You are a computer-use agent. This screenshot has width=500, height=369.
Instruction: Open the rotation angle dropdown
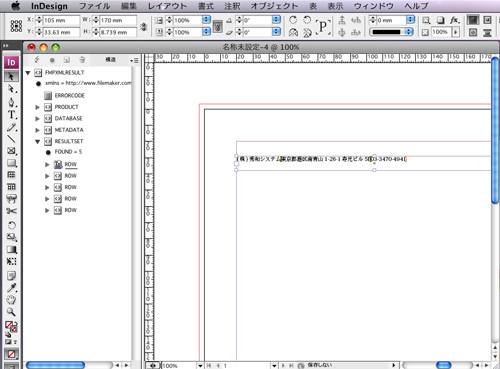[276, 20]
